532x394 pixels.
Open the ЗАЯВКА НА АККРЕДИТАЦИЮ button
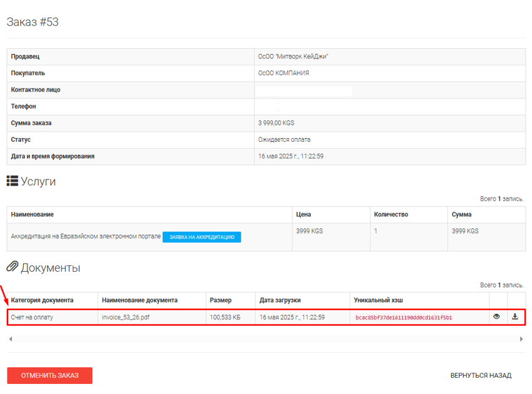202,237
